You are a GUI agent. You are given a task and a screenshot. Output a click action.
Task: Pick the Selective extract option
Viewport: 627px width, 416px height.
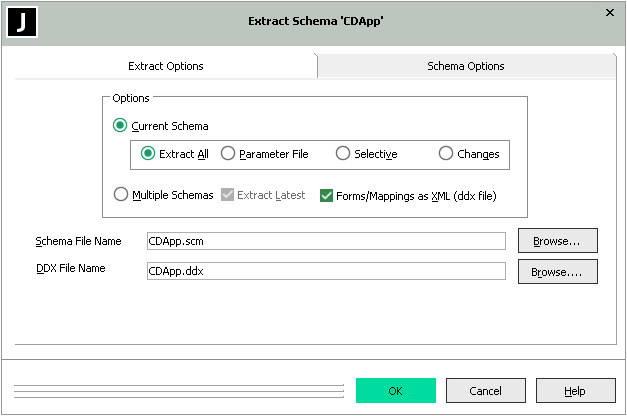343,154
